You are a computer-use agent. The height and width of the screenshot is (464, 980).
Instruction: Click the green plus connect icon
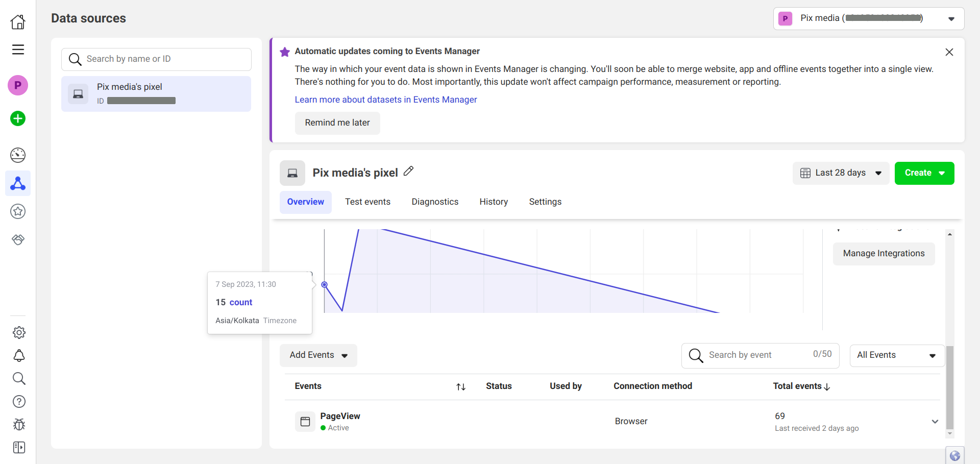(x=18, y=118)
